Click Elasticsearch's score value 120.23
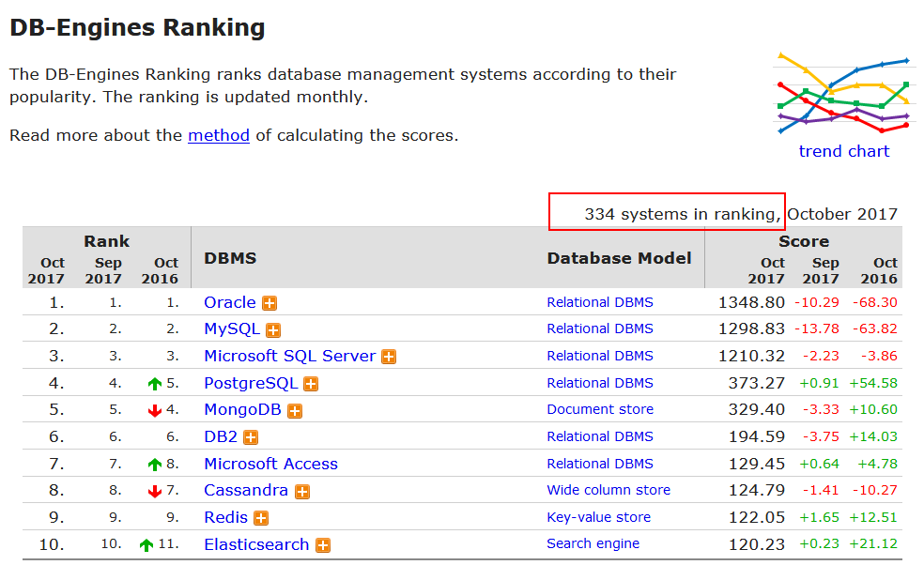Screen dimensions: 924x565 pyautogui.click(x=757, y=545)
